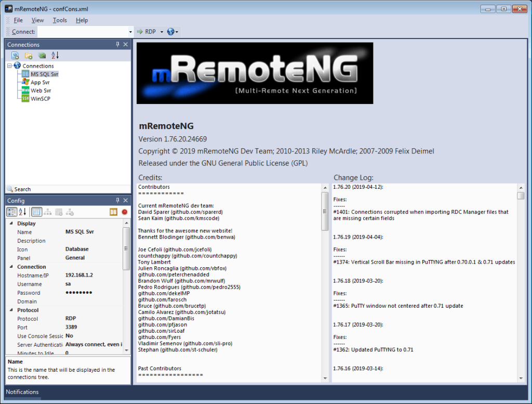Open the RDP protocol dropdown arrow
Image resolution: width=532 pixels, height=404 pixels.
(162, 32)
